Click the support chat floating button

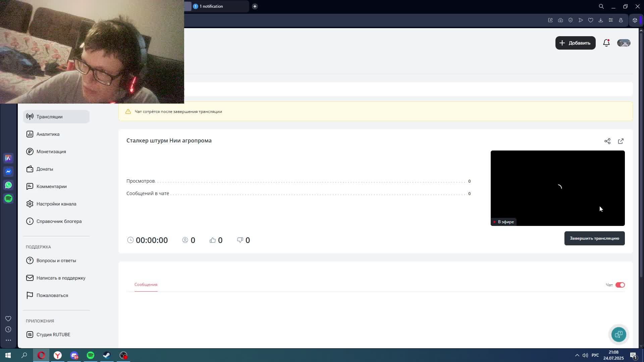coord(619,334)
